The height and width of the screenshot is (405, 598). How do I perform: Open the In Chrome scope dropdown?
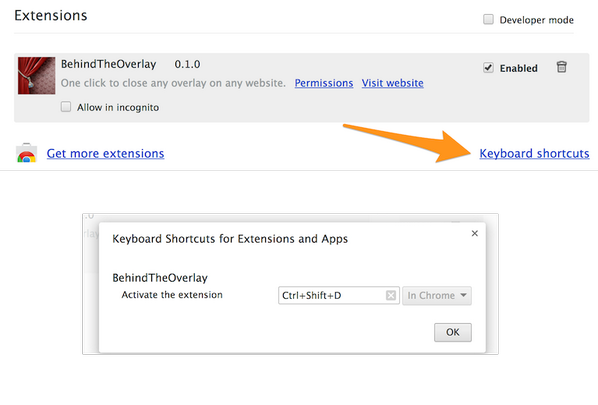click(437, 296)
